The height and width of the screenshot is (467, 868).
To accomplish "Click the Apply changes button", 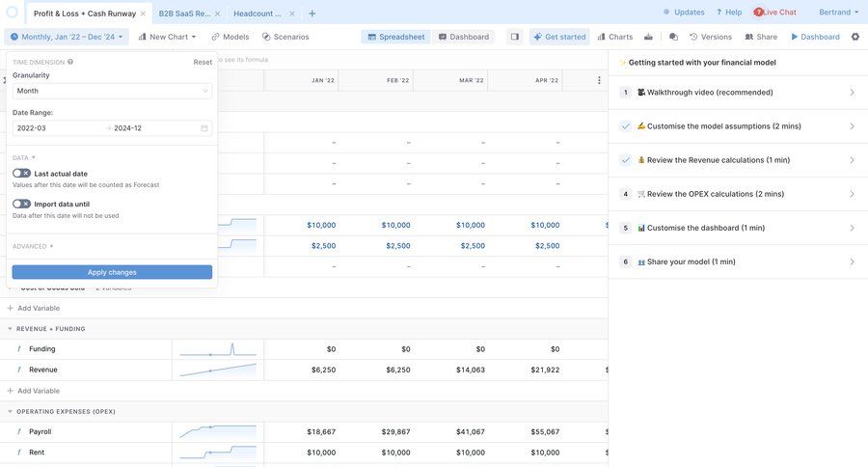I will coord(112,272).
